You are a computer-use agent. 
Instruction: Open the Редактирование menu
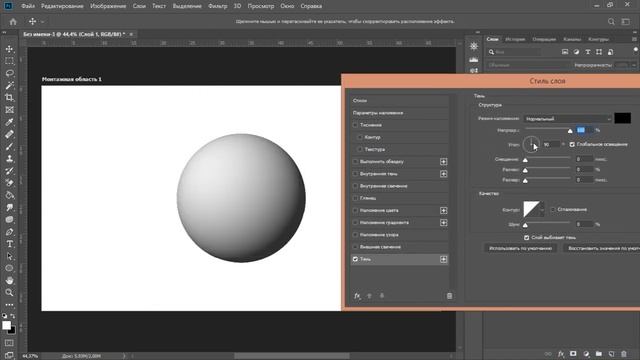pos(62,6)
